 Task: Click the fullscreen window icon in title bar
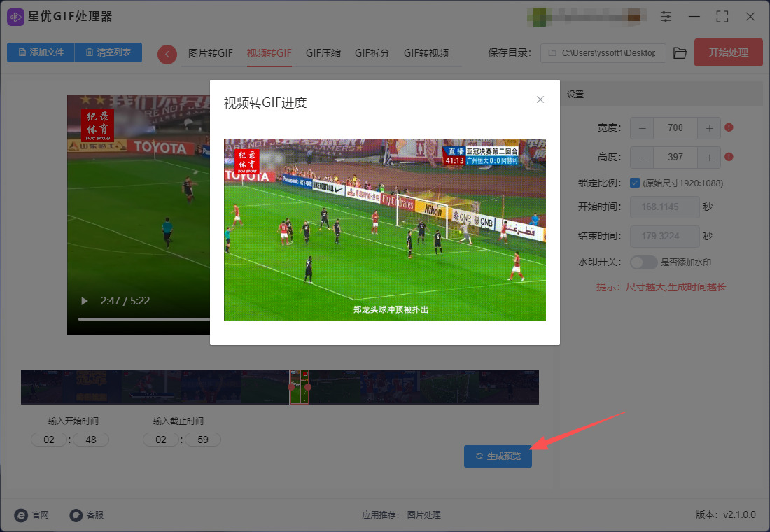tap(722, 17)
